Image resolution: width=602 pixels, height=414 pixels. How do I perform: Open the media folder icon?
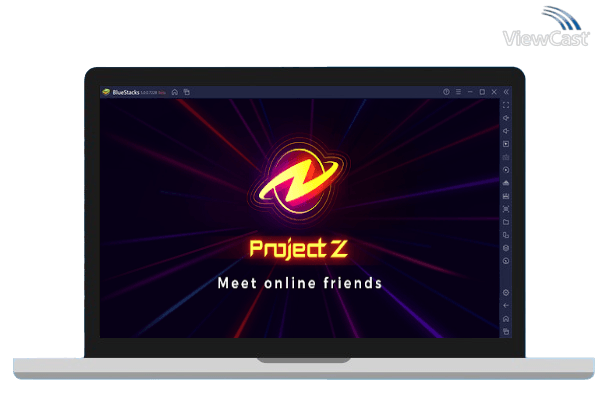[x=506, y=222]
